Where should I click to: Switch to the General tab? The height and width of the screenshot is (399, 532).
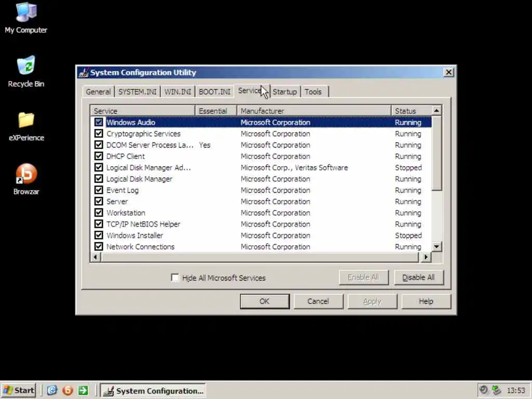[98, 91]
